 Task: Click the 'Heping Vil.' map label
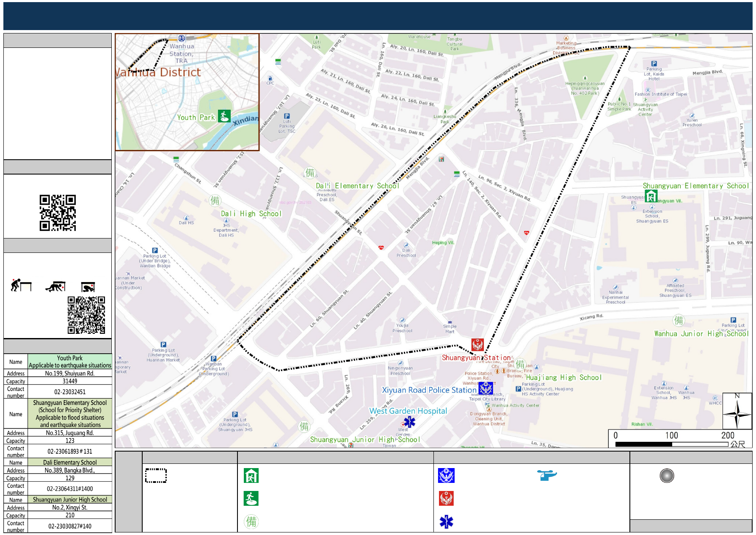tap(443, 243)
